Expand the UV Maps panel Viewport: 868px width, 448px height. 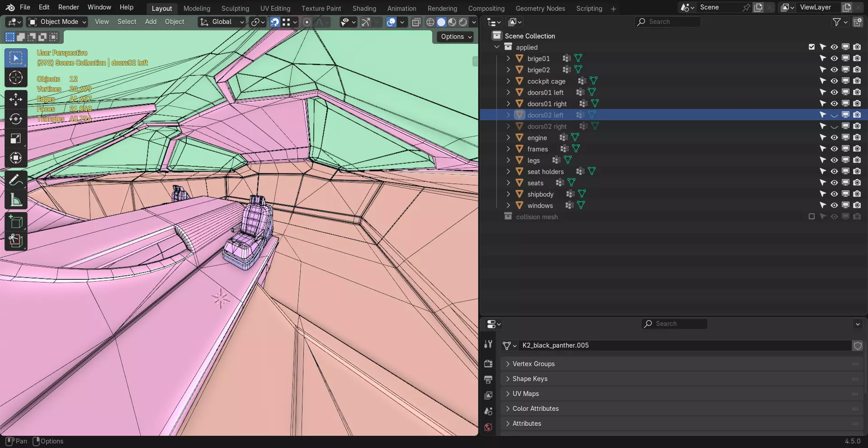[682, 394]
